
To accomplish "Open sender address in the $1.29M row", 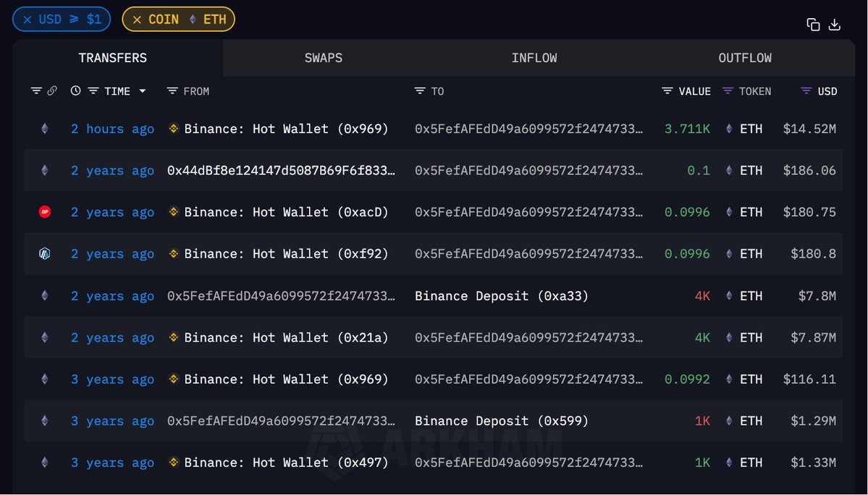I will [281, 421].
